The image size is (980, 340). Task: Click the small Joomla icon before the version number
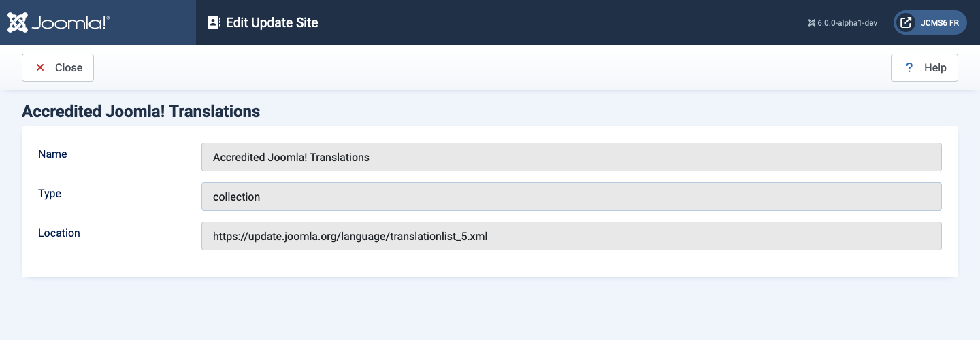pos(811,23)
